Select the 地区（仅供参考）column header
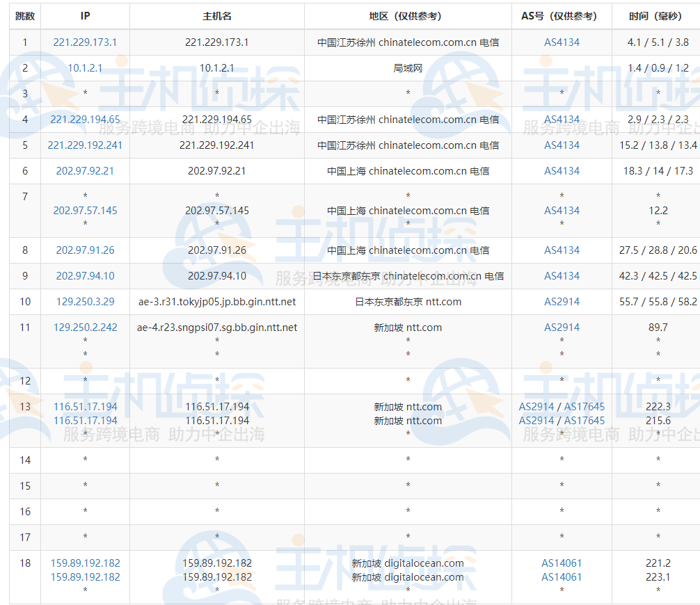 408,17
